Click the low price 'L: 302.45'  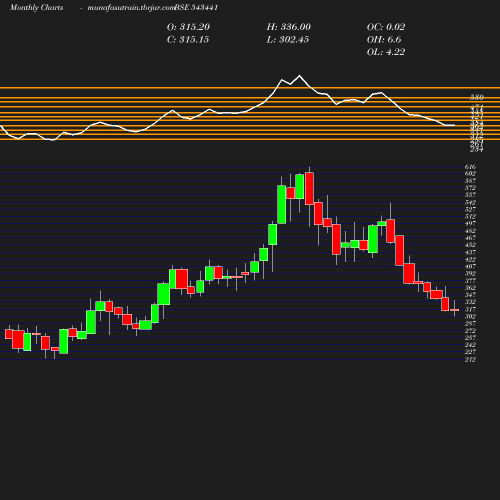pyautogui.click(x=288, y=40)
